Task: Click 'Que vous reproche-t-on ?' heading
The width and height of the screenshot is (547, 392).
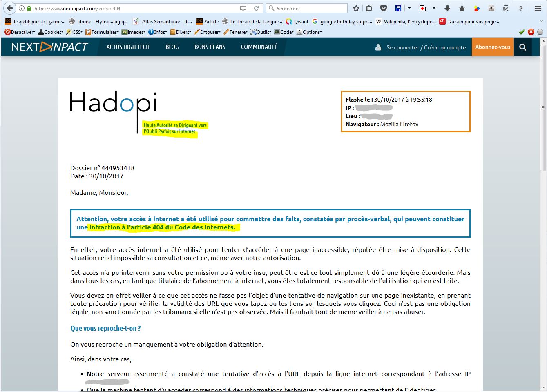Action: coord(105,328)
